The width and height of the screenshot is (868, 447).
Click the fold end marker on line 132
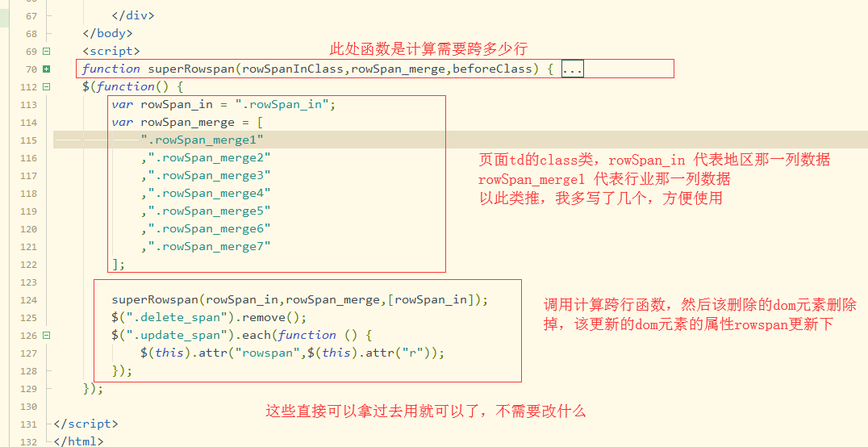point(48,441)
